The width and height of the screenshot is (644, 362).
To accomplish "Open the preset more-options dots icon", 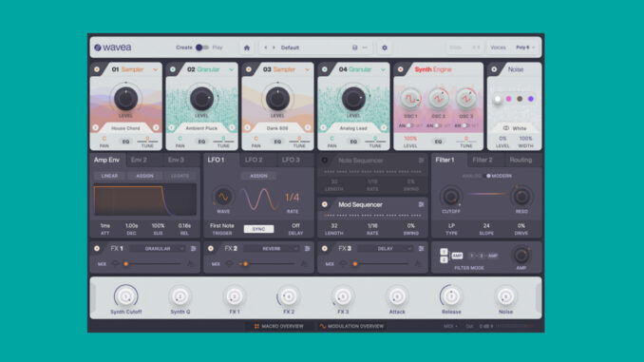I will tap(365, 48).
